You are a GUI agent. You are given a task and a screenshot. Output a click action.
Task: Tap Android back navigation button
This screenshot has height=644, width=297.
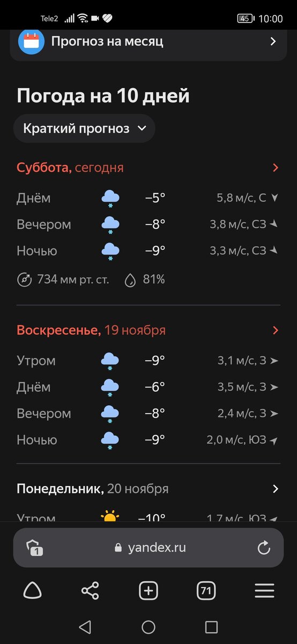85,627
